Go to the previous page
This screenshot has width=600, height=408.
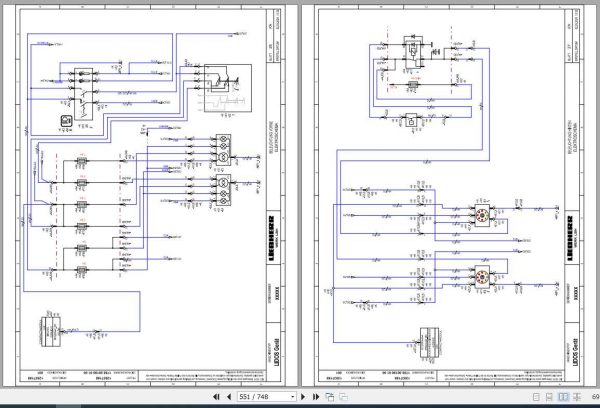pyautogui.click(x=229, y=397)
